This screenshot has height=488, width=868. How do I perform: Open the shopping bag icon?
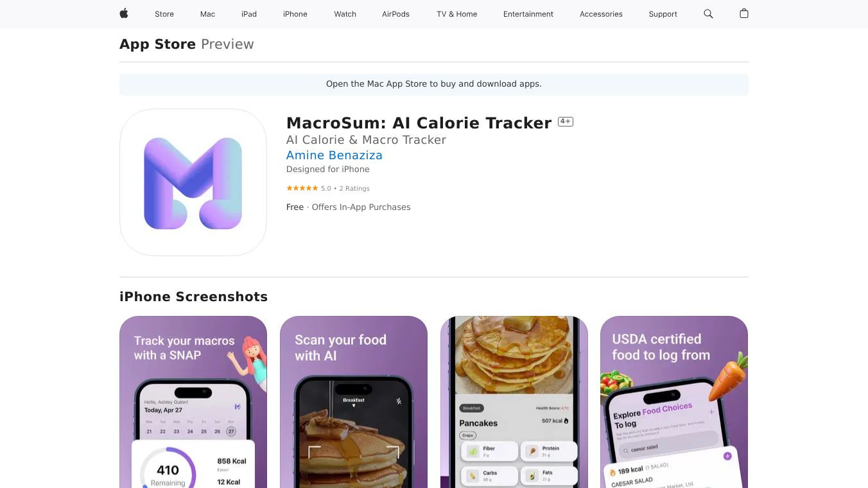[744, 13]
